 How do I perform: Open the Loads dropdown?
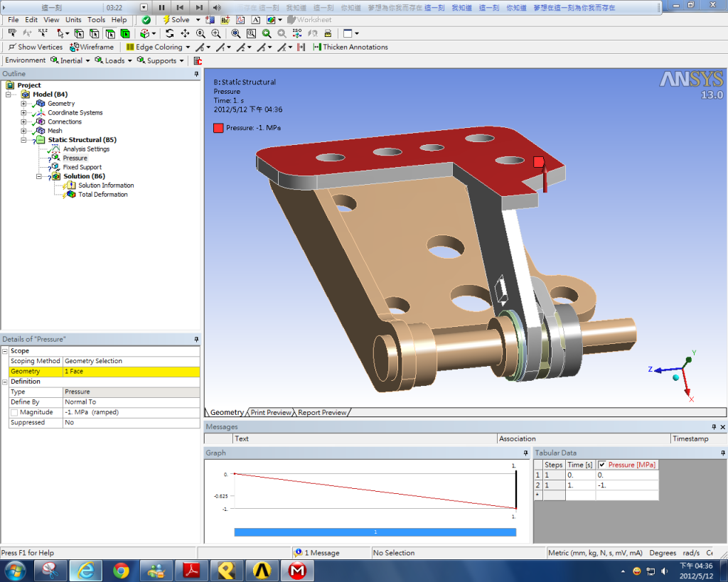point(114,60)
